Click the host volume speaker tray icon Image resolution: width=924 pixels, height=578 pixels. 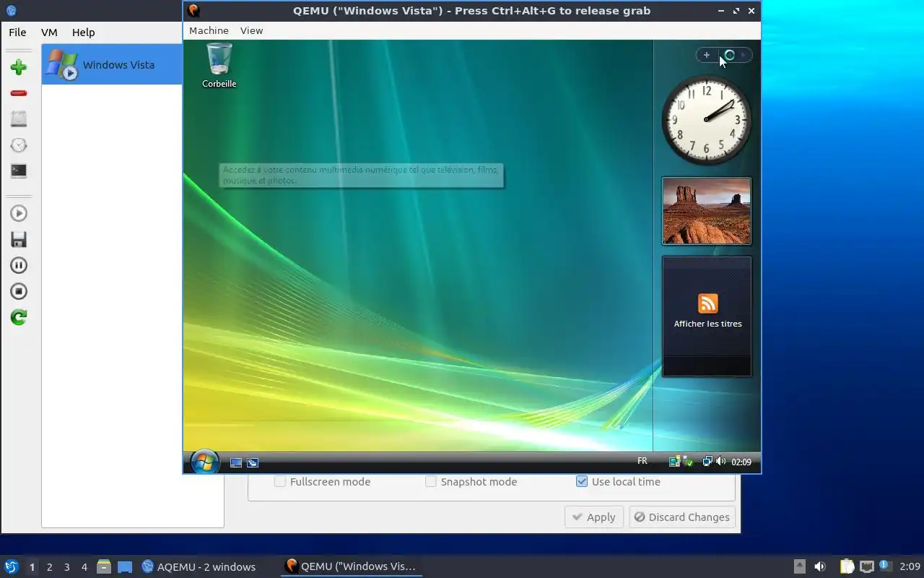(820, 566)
